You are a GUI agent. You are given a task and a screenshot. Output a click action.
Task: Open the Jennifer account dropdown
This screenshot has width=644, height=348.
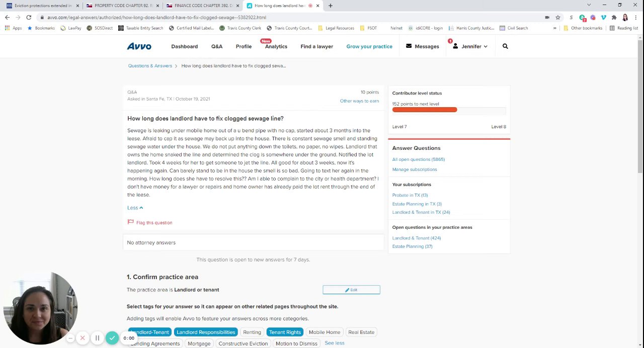[x=471, y=46]
